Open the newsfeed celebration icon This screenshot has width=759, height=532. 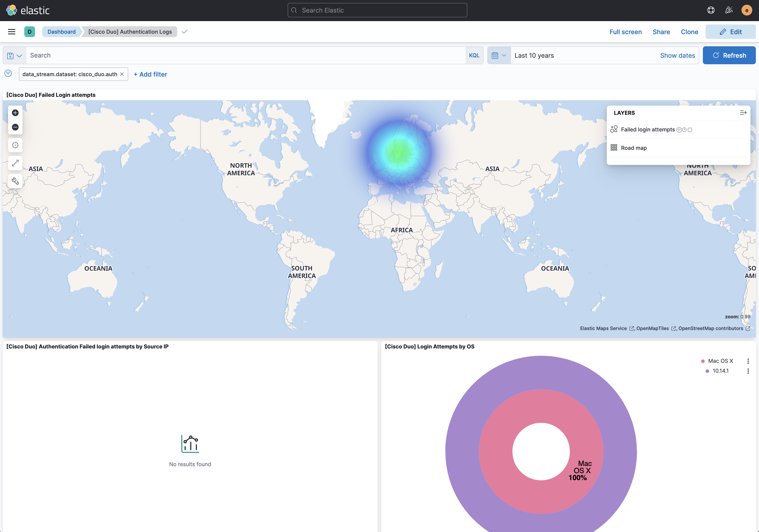click(x=729, y=10)
